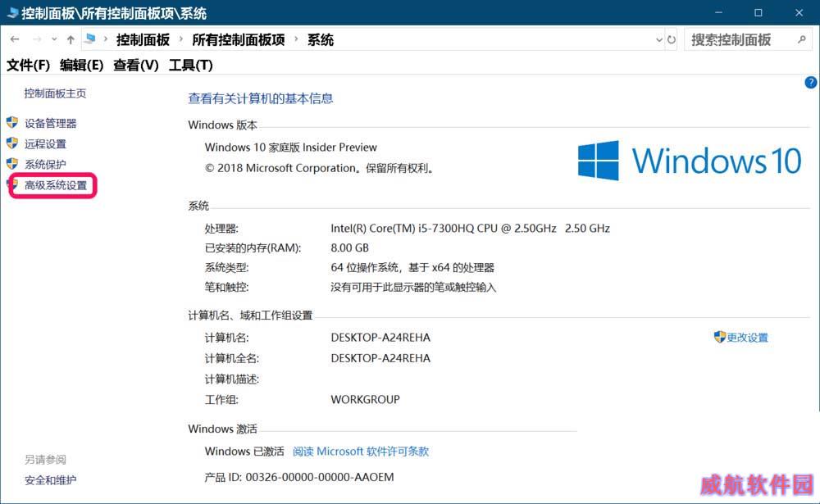Refresh the control panel page
The width and height of the screenshot is (820, 504).
click(x=672, y=39)
